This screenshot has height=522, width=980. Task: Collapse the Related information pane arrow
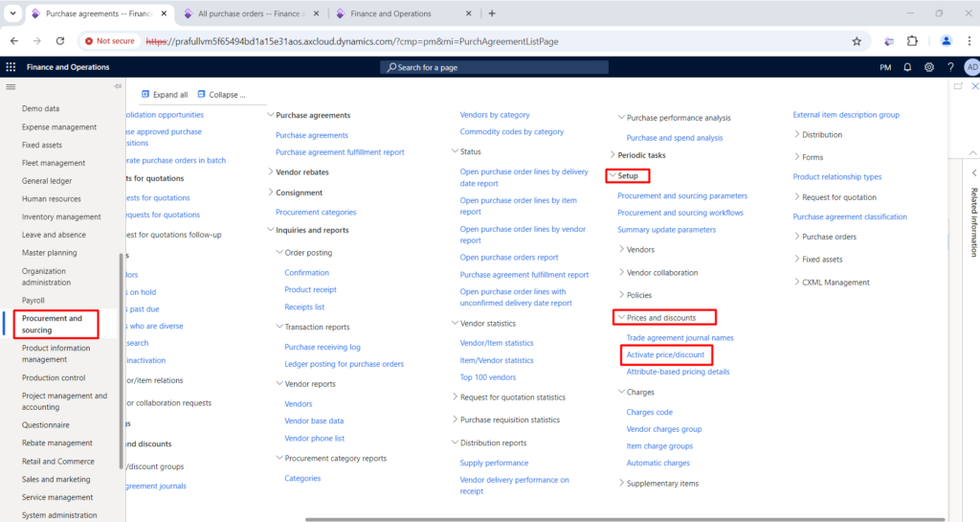click(x=973, y=173)
